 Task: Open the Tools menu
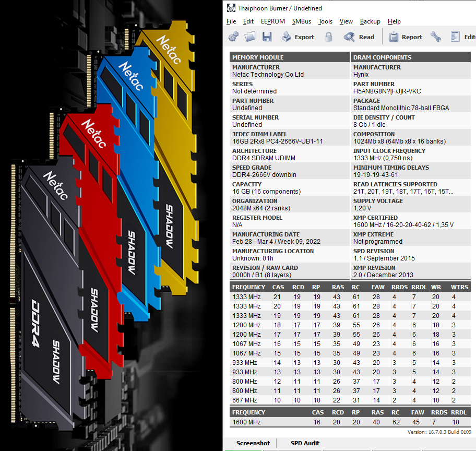(x=325, y=21)
